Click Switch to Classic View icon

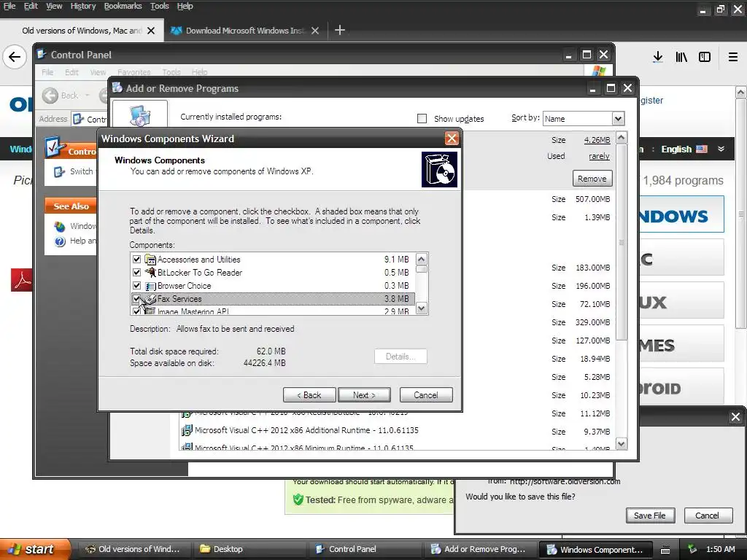point(59,172)
